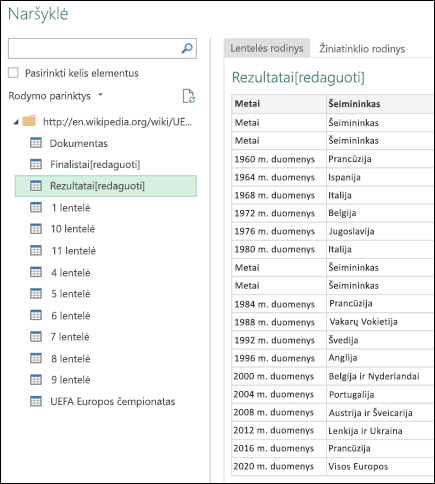
Task: Click the folder icon of the wikipedia source
Action: coord(29,121)
